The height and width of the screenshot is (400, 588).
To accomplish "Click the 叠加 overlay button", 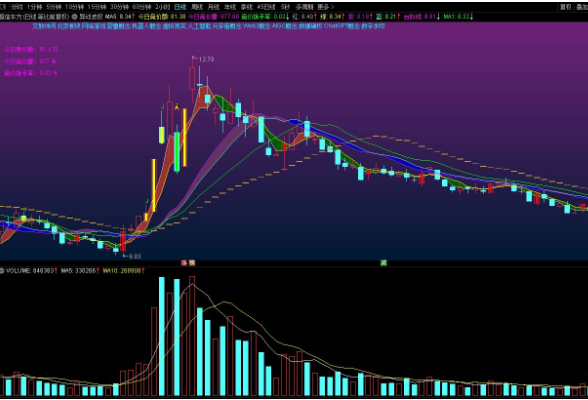I will (x=582, y=7).
